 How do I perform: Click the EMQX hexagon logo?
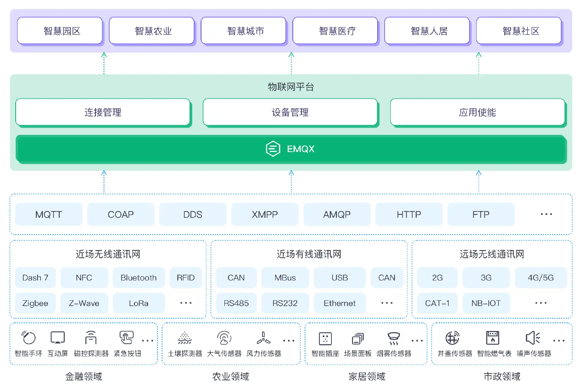[x=273, y=149]
